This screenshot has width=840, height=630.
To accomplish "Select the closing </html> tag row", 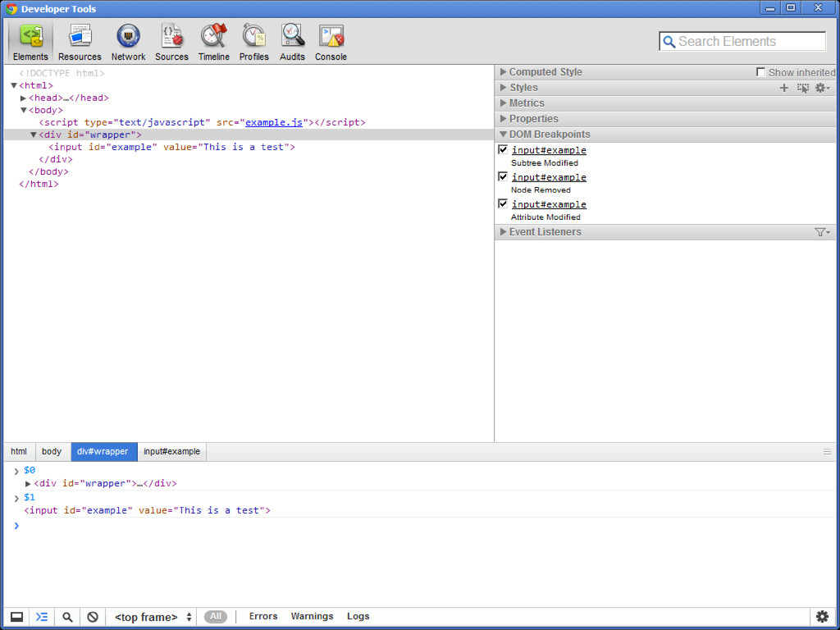I will [x=249, y=184].
